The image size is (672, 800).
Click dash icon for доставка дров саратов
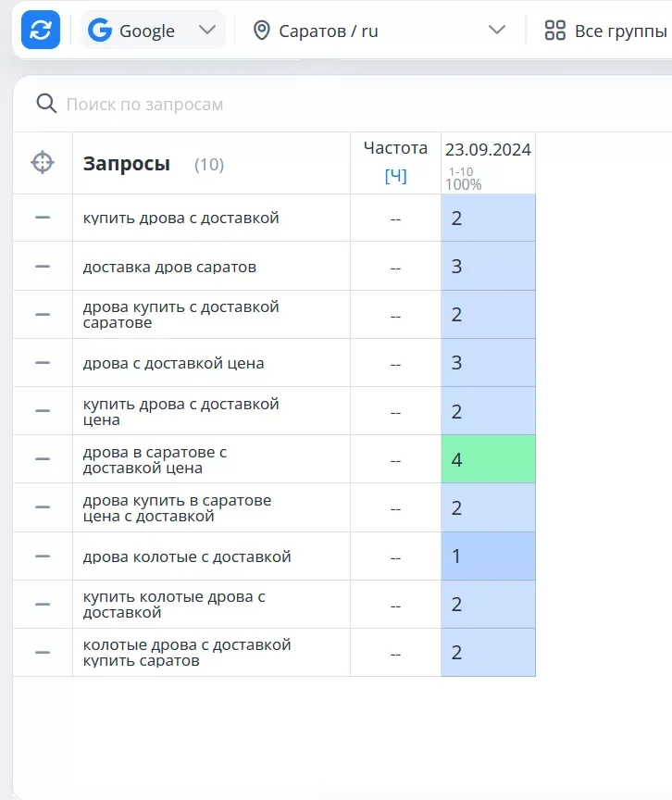43,267
